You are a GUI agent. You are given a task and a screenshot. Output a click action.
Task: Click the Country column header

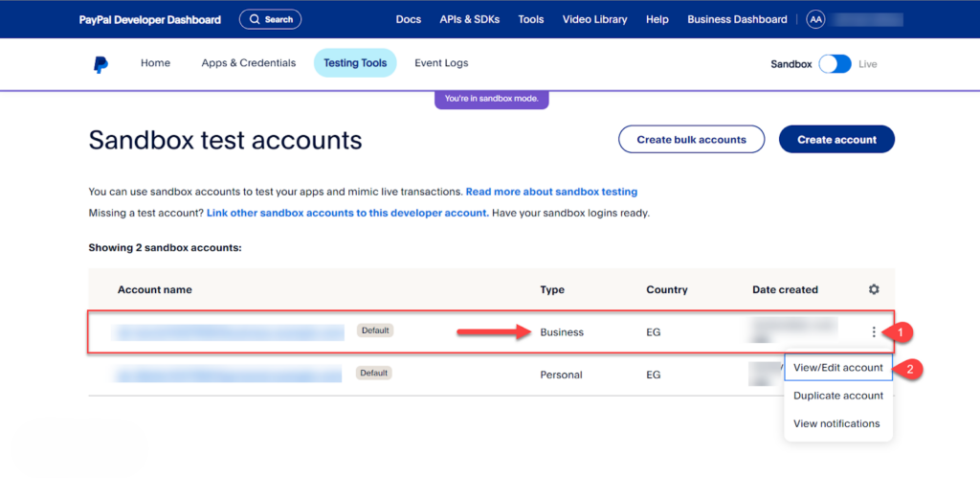click(667, 290)
